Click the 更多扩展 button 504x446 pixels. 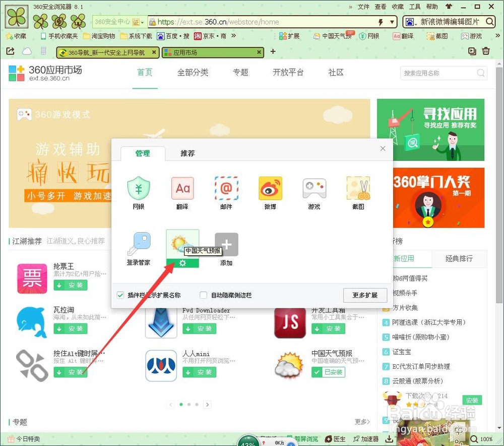coord(365,295)
